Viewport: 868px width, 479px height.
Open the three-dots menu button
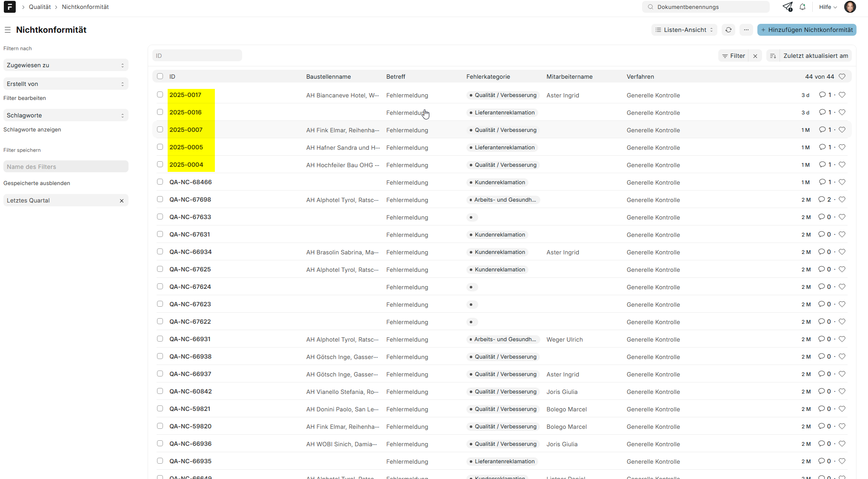(746, 30)
